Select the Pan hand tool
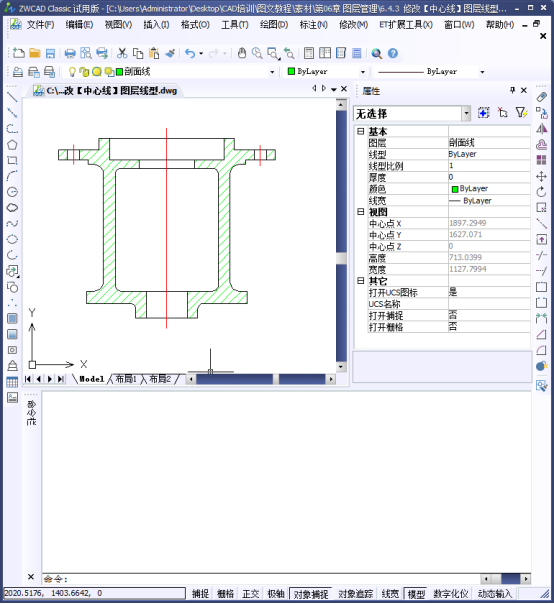Image resolution: width=554 pixels, height=604 pixels. tap(242, 53)
